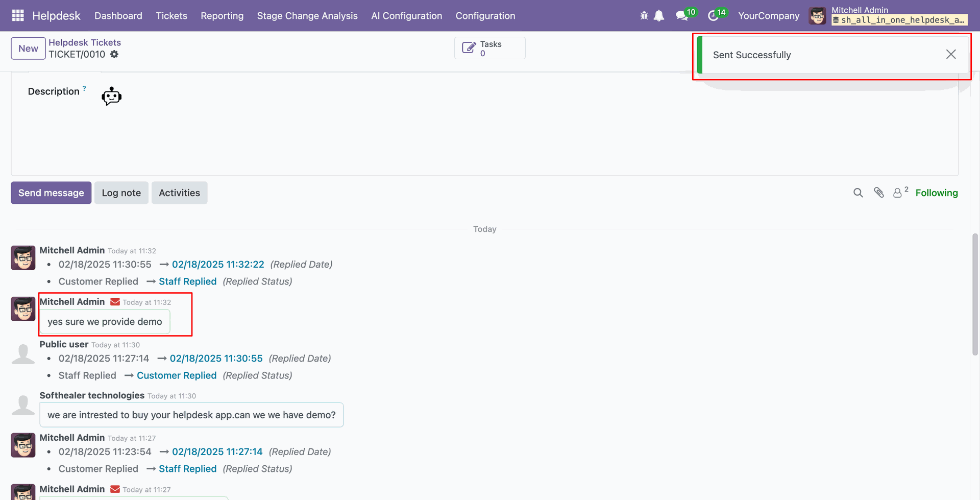Click the Today date separator
Image resolution: width=980 pixels, height=500 pixels.
tap(484, 229)
